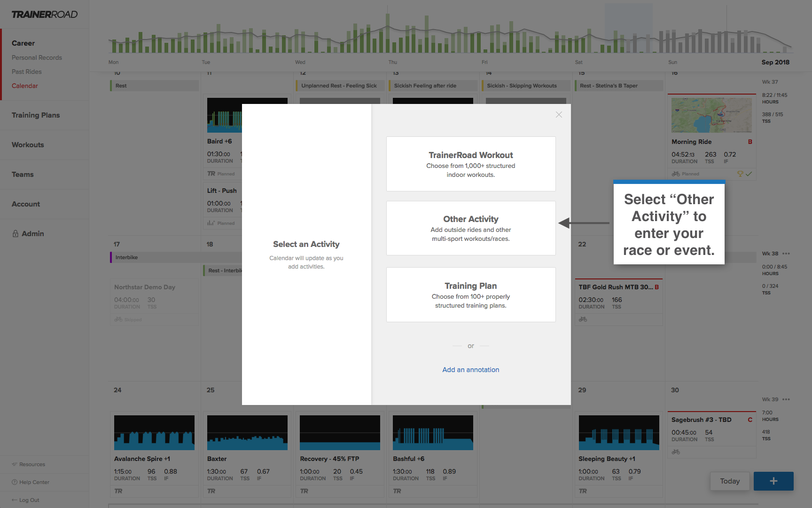Open Account in sidebar

coord(26,204)
